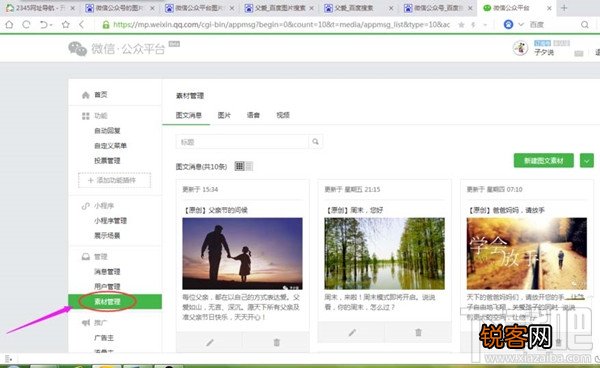Switch to the 微信公众平台图 browser tab

[x=199, y=8]
